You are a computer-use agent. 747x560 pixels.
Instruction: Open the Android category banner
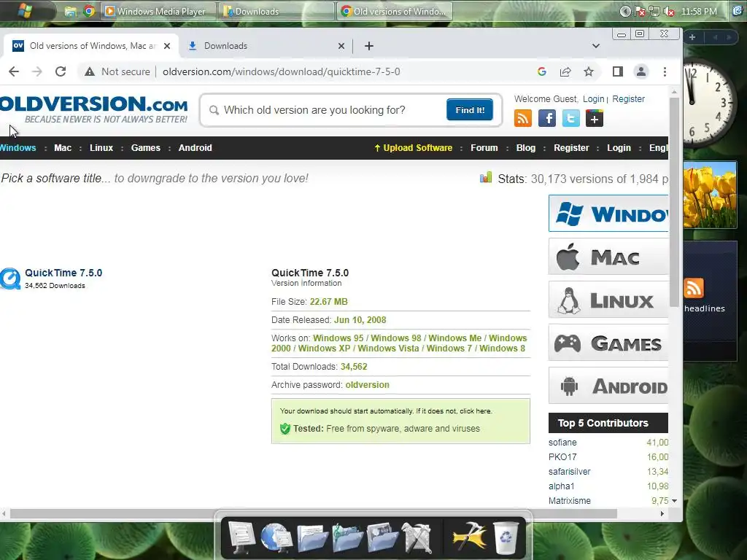pyautogui.click(x=608, y=386)
